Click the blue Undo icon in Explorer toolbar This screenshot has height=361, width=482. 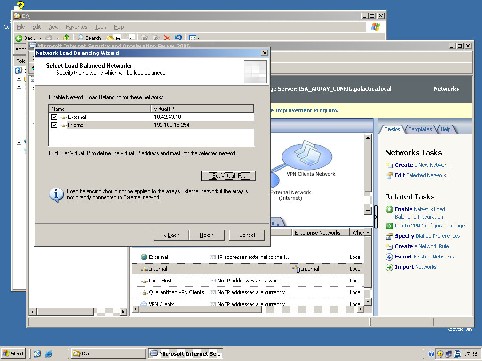178,38
